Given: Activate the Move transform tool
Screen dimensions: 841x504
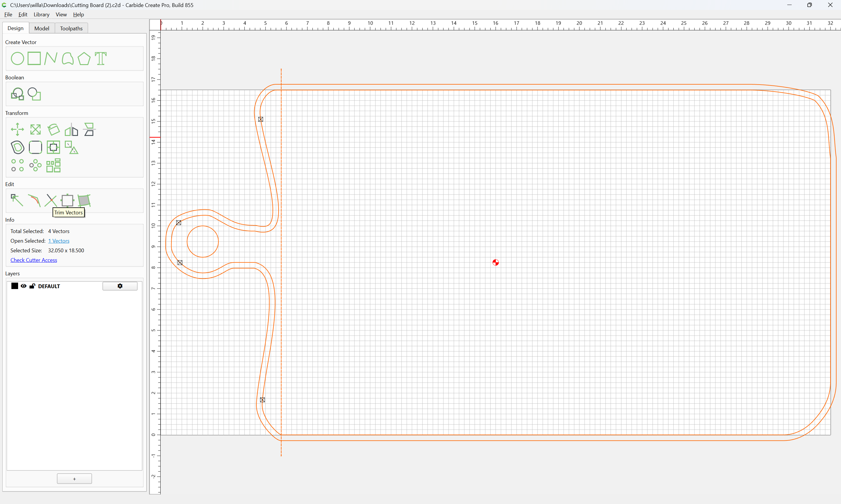Looking at the screenshot, I should tap(17, 129).
